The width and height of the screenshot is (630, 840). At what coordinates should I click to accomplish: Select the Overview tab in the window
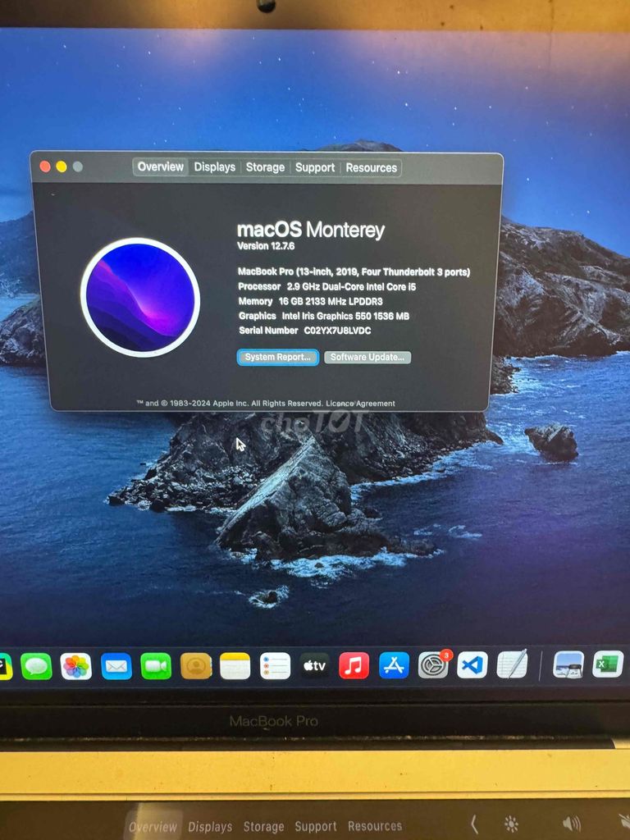(161, 167)
